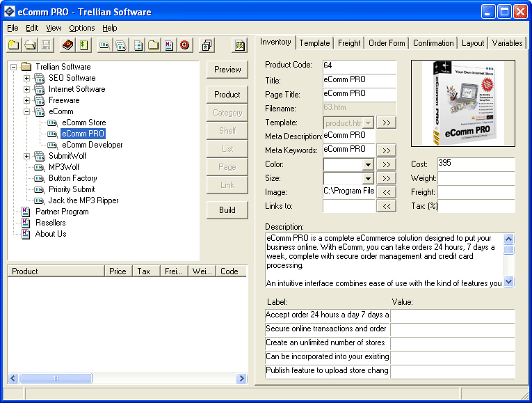Expand the Internet Software tree node
Viewport: 532px width, 403px height.
tap(26, 89)
